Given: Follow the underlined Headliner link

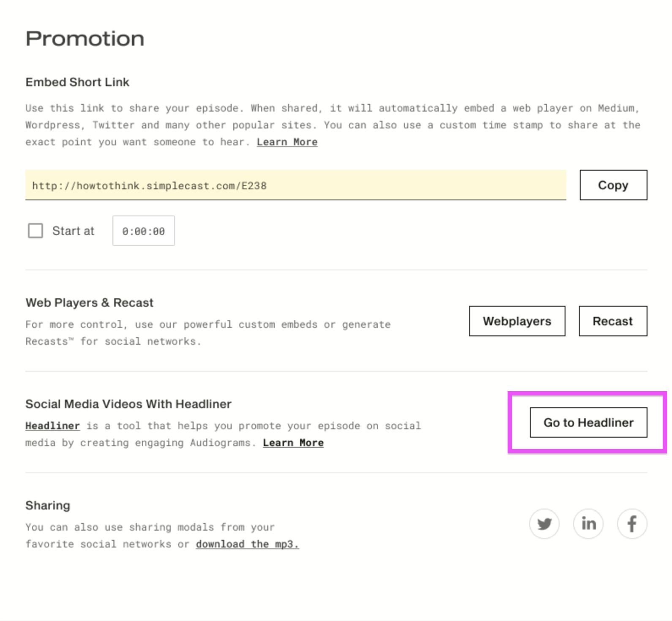Looking at the screenshot, I should point(52,426).
